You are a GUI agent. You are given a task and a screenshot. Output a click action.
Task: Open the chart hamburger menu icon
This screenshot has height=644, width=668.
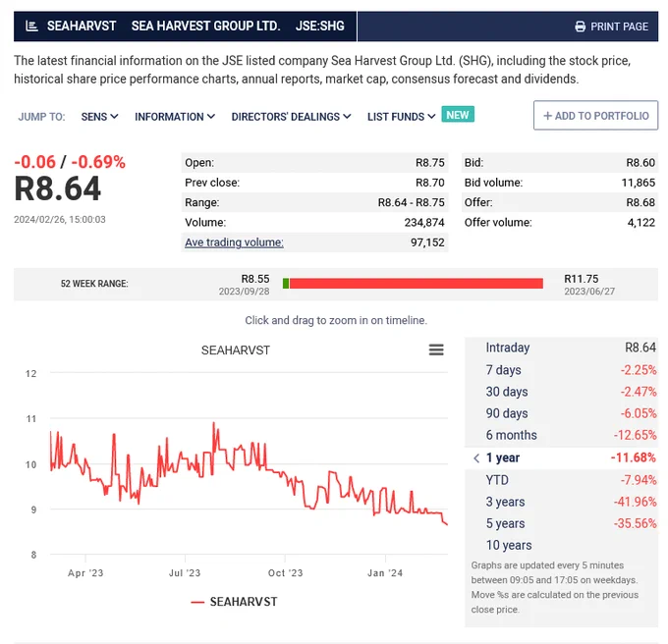[436, 349]
